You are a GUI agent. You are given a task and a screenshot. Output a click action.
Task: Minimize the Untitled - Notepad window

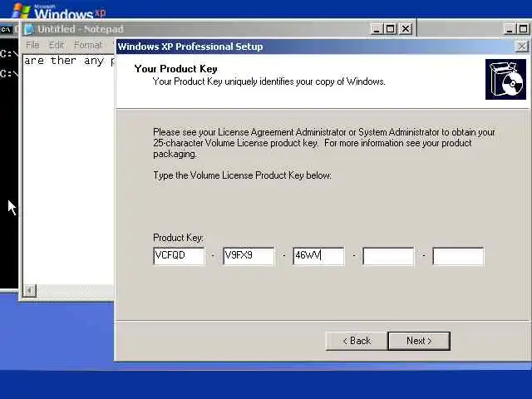376,29
